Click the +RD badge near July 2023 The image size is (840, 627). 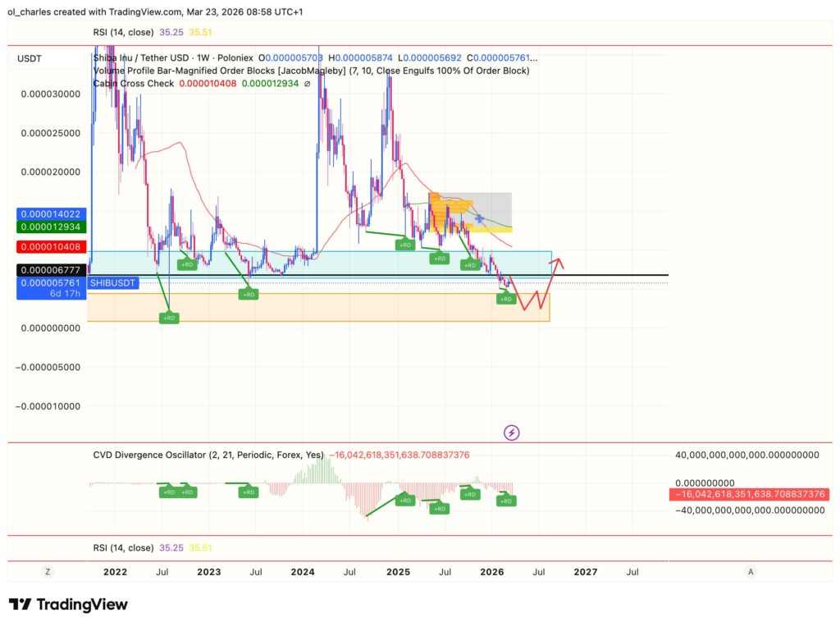tap(249, 293)
